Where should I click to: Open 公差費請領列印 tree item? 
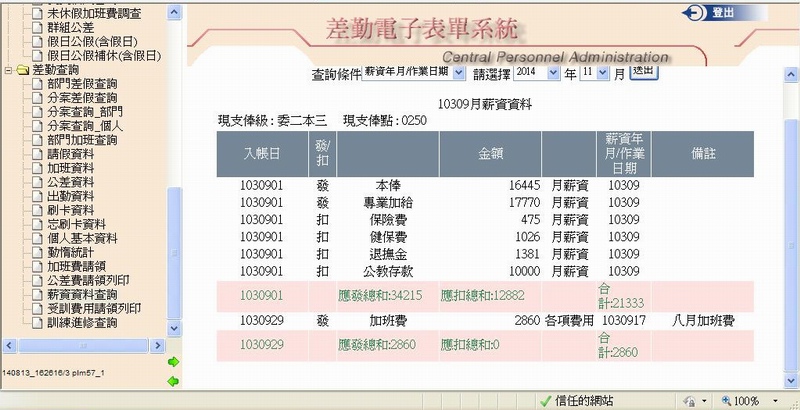coord(88,280)
